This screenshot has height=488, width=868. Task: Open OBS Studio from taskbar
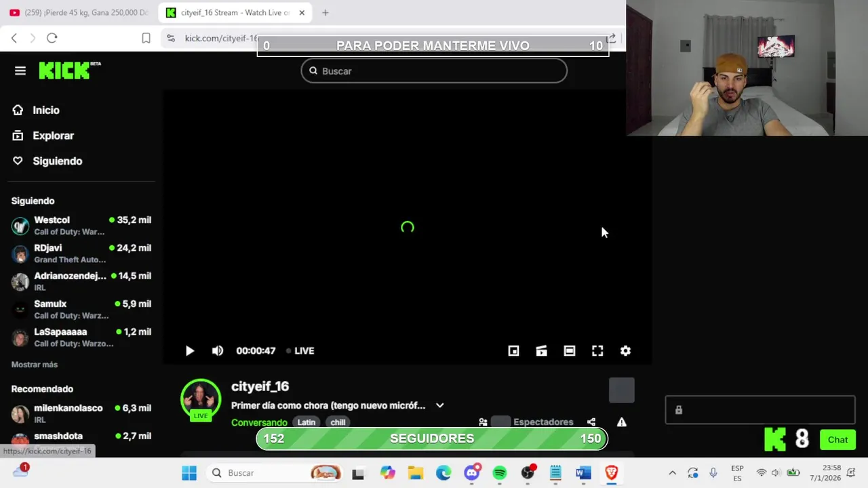pyautogui.click(x=528, y=473)
